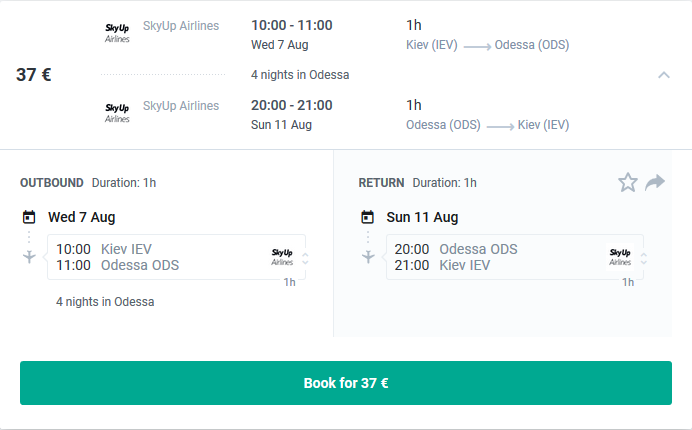692x430 pixels.
Task: Save this itinerary with the star icon
Action: click(x=628, y=182)
